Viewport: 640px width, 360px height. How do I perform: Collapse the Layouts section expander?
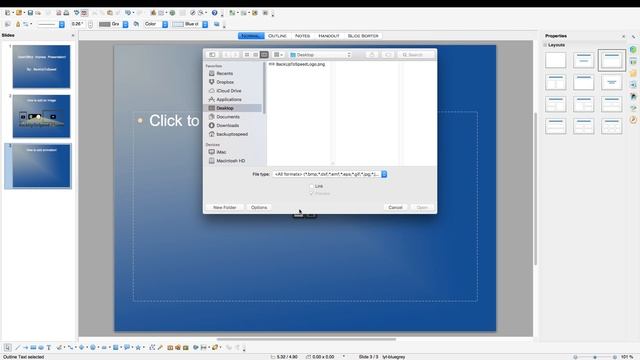click(x=545, y=45)
